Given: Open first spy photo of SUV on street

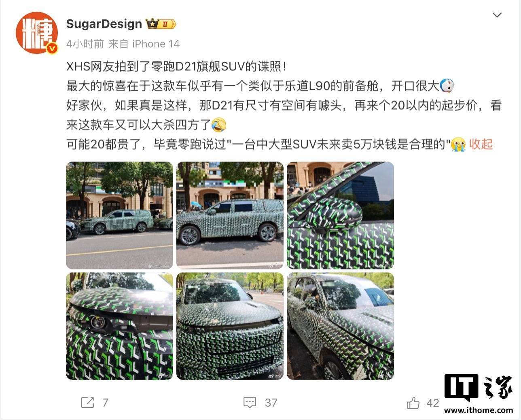Looking at the screenshot, I should tap(119, 215).
